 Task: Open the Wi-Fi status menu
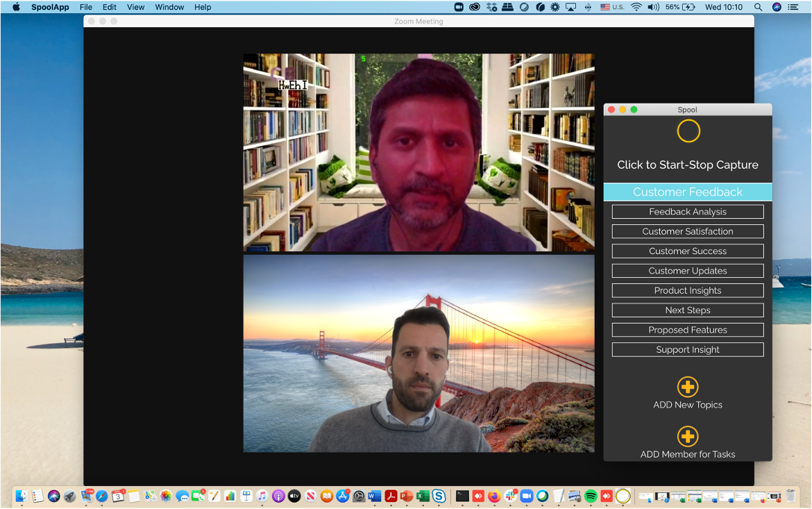tap(636, 7)
